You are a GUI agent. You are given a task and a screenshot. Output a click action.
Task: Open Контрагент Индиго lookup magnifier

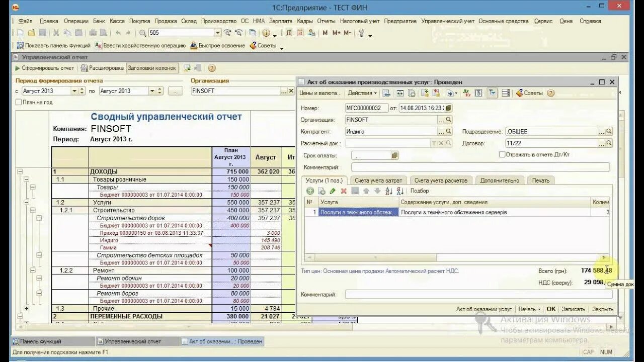point(449,131)
